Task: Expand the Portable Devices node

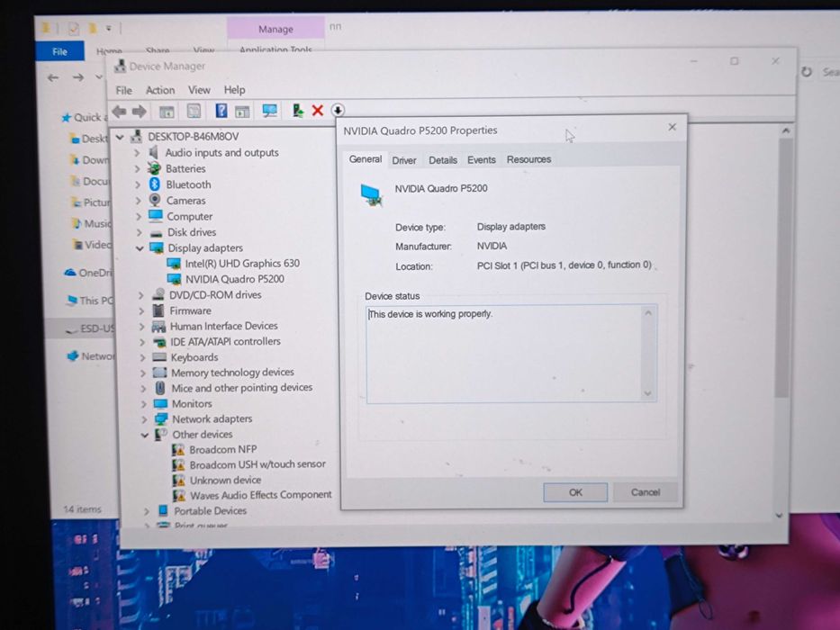Action: point(146,511)
